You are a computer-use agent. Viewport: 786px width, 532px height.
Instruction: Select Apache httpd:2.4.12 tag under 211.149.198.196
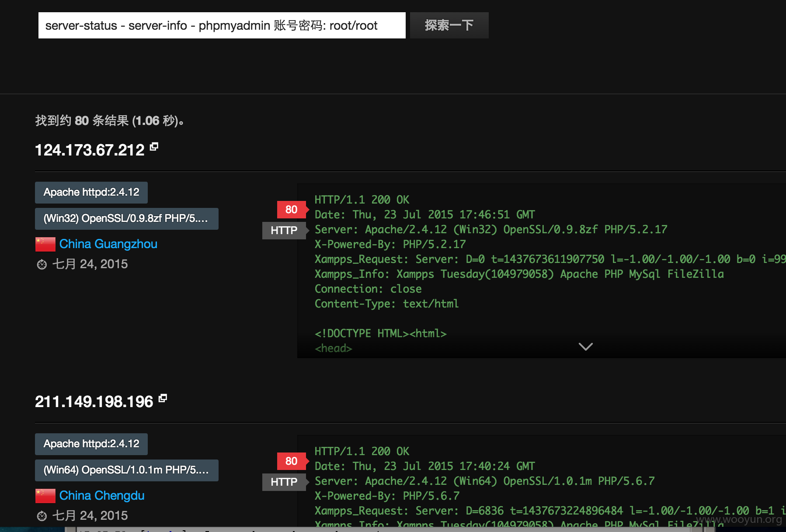(91, 444)
